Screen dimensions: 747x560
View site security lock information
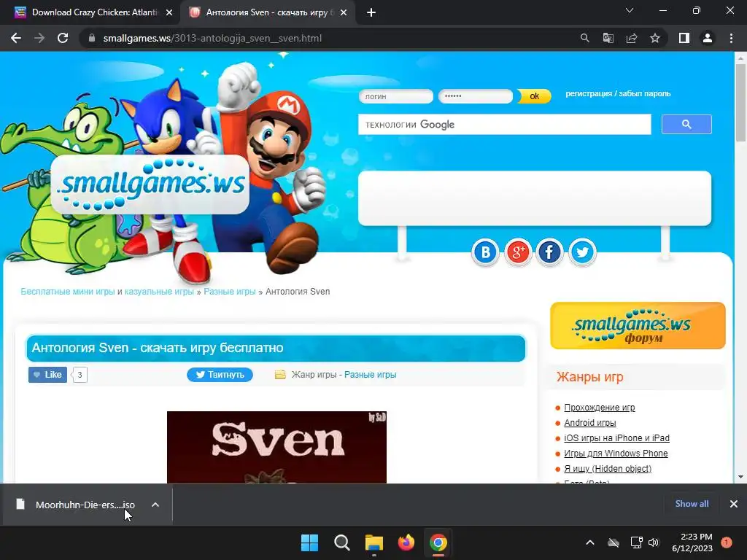(x=92, y=38)
